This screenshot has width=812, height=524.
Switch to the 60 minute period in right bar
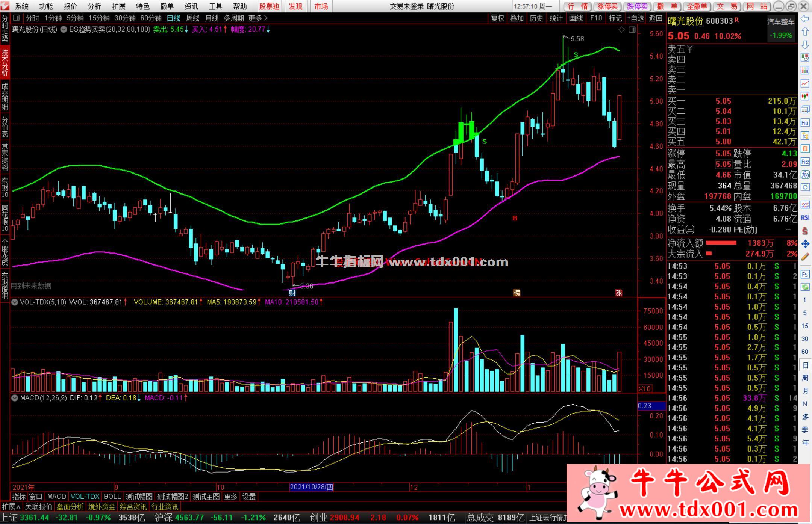[805, 352]
